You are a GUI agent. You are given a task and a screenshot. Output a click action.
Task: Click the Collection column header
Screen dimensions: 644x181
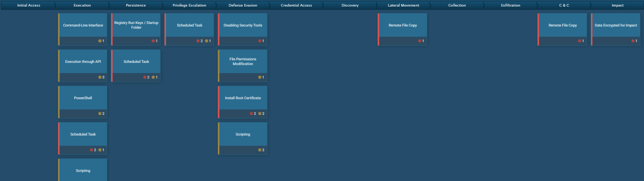coord(457,5)
